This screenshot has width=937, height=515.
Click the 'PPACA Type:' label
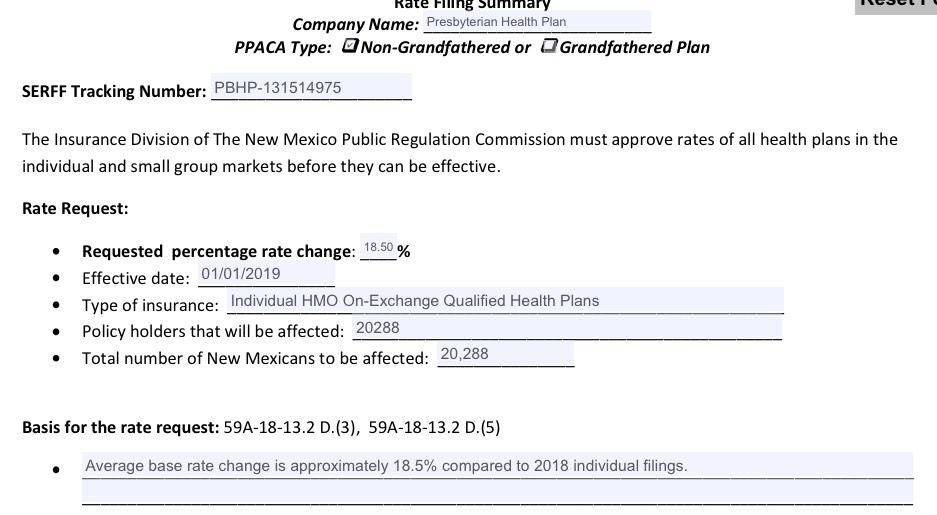[x=283, y=47]
